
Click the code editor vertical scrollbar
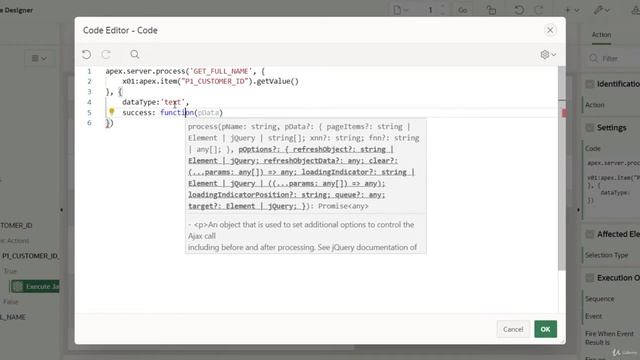562,167
